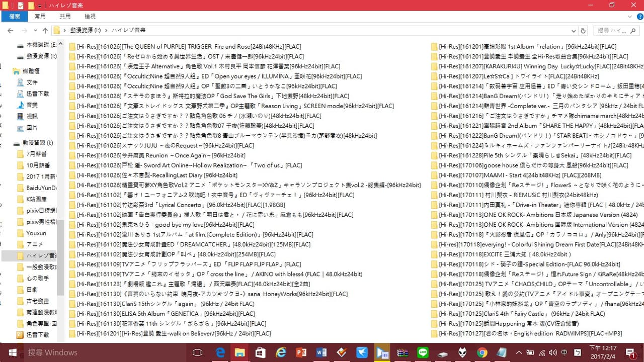Launch Microsoft Edge from the taskbar
This screenshot has height=362, width=644.
(220, 352)
